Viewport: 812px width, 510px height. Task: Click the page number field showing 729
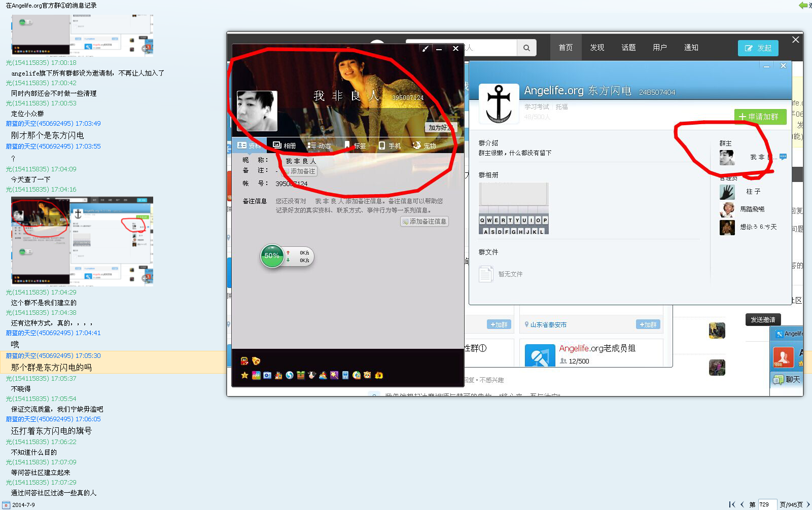[767, 504]
